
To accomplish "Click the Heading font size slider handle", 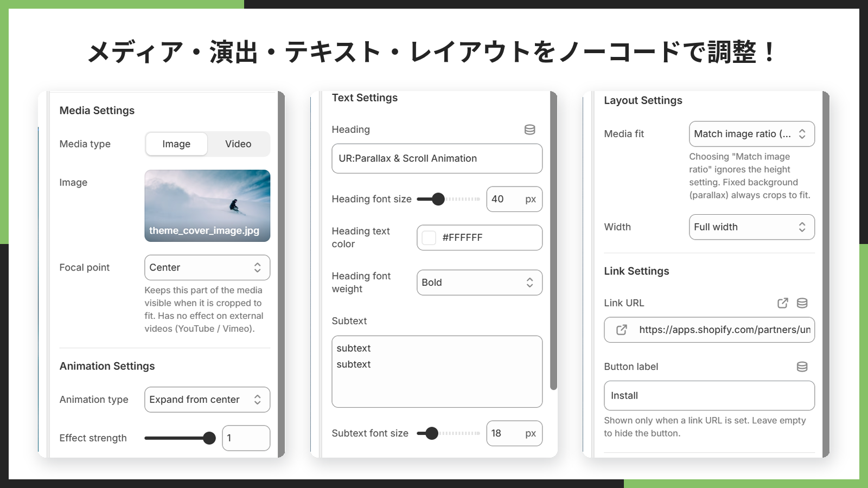I will tap(438, 199).
